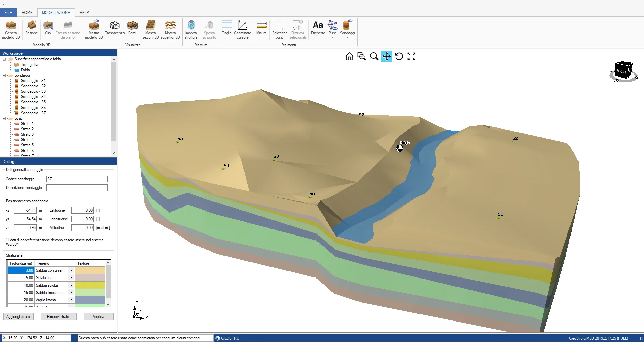Viewport: 644px width, 342px height.
Task: Click the yellow Sabbia sciolta texture swatch
Action: (x=90, y=285)
